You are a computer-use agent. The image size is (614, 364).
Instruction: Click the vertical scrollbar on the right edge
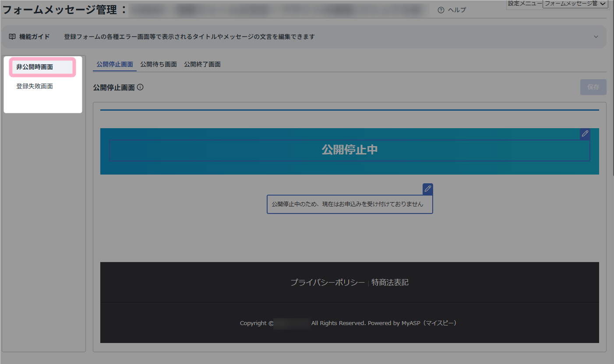[x=612, y=109]
